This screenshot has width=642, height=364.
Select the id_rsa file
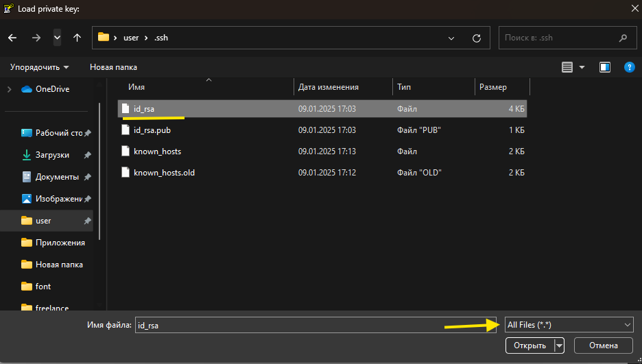click(x=322, y=109)
